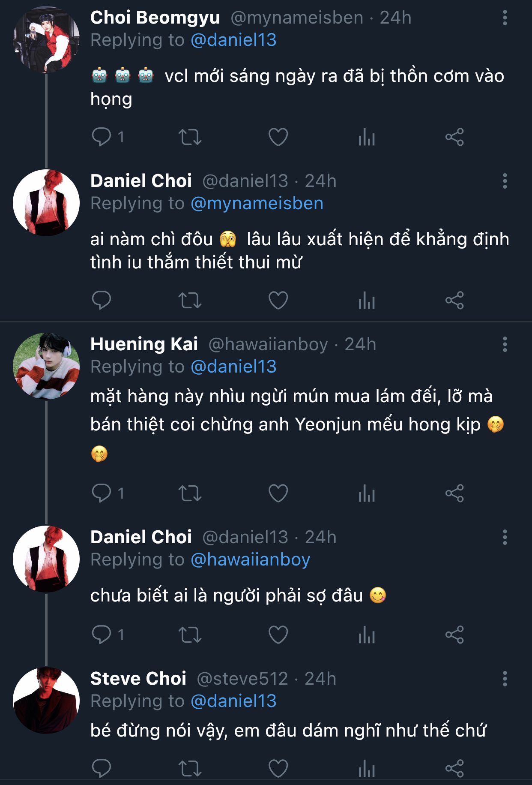Like Choi Beomgyu's tweet

278,137
